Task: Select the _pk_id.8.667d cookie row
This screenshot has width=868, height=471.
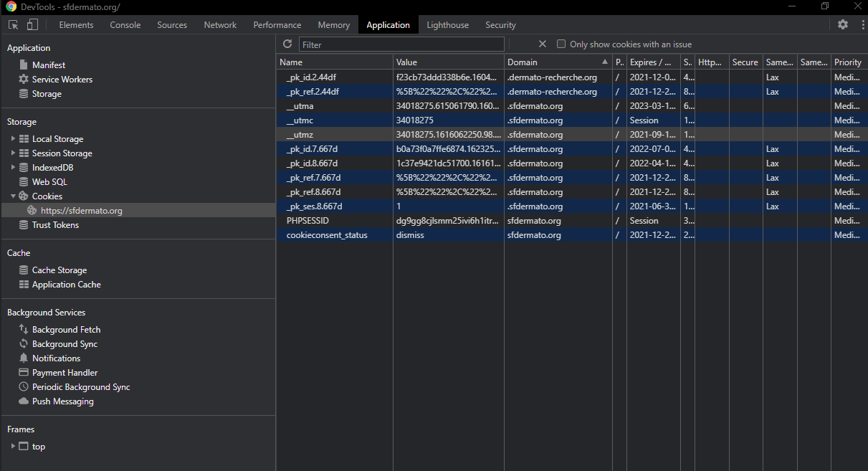Action: 572,163
